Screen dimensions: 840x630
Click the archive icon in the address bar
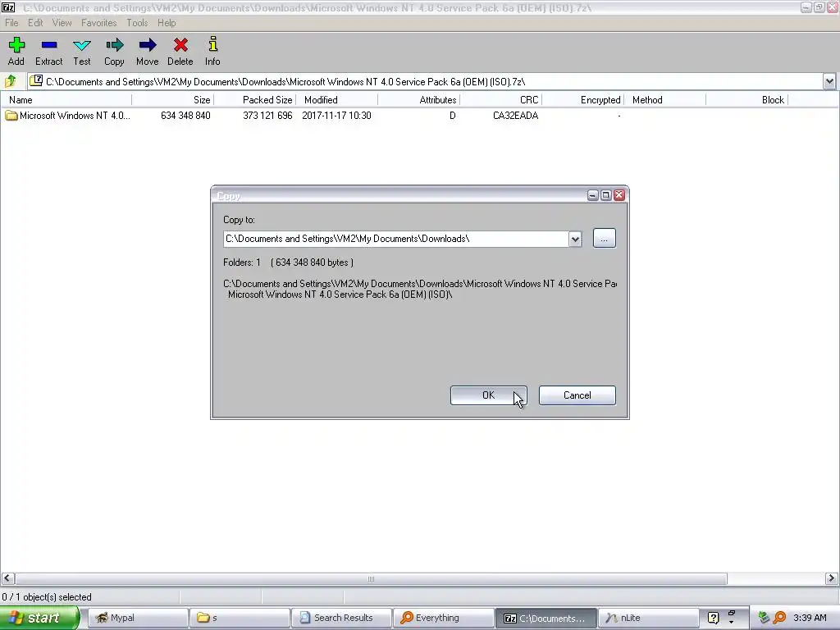(36, 81)
